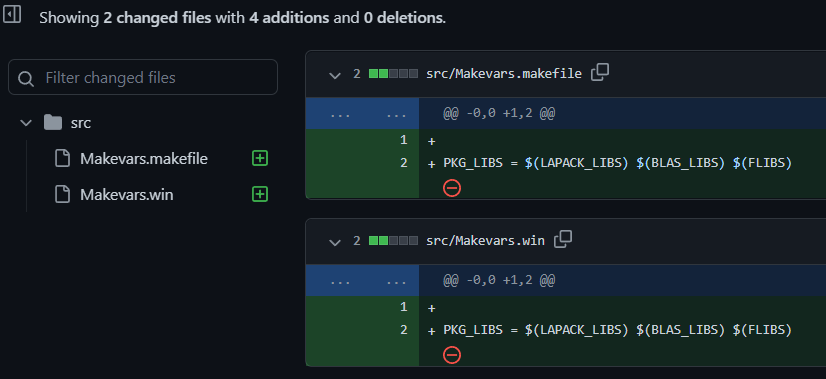
Task: Click the magnifier icon in filter box
Action: (26, 79)
